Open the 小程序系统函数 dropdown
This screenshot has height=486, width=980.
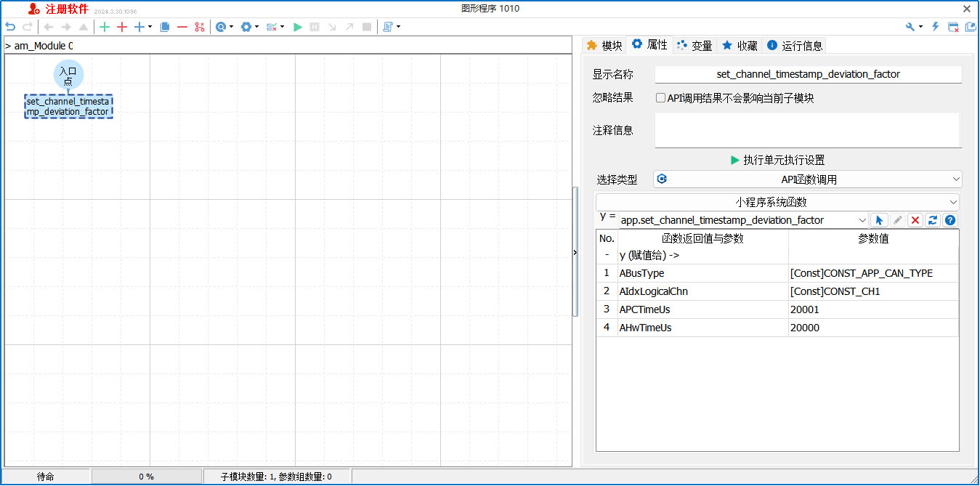777,202
